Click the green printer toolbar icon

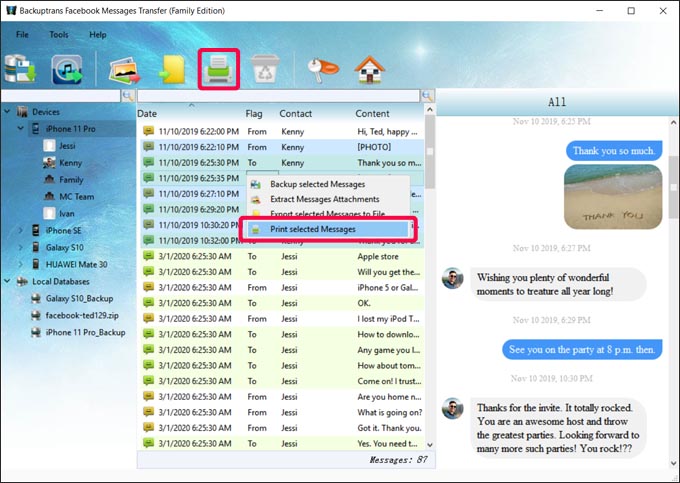[219, 69]
